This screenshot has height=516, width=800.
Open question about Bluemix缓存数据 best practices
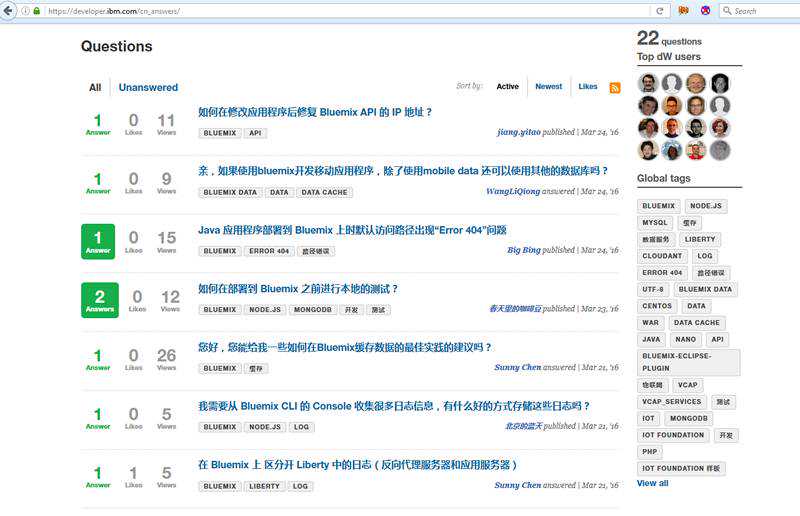(x=345, y=348)
